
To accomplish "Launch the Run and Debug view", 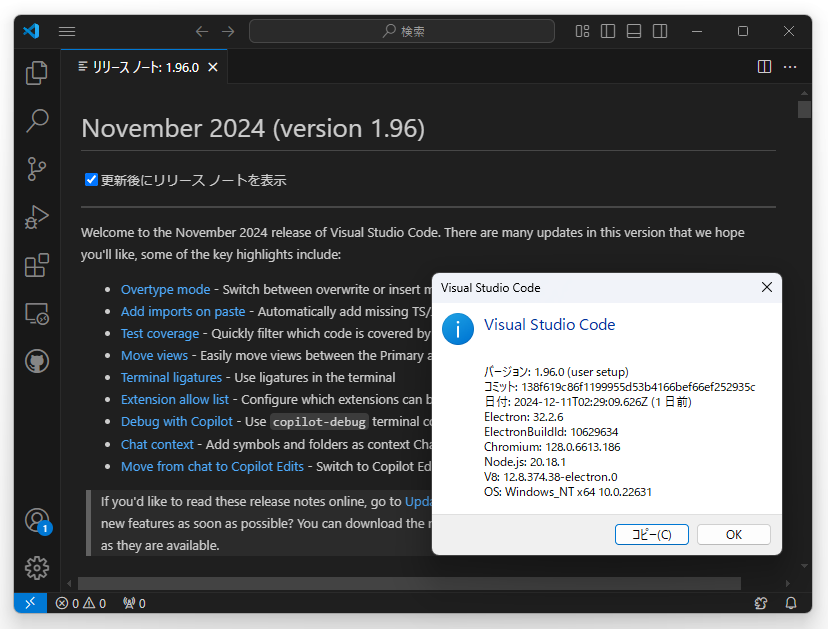I will point(36,217).
